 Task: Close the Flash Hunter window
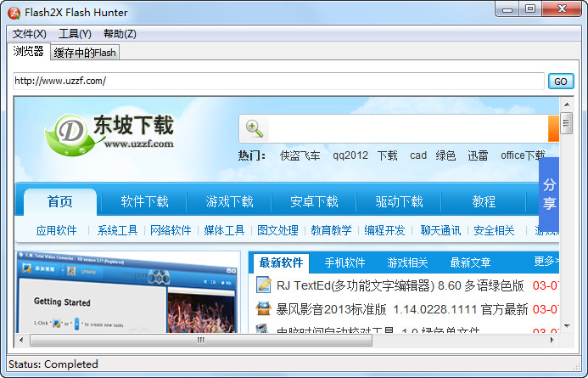click(562, 9)
